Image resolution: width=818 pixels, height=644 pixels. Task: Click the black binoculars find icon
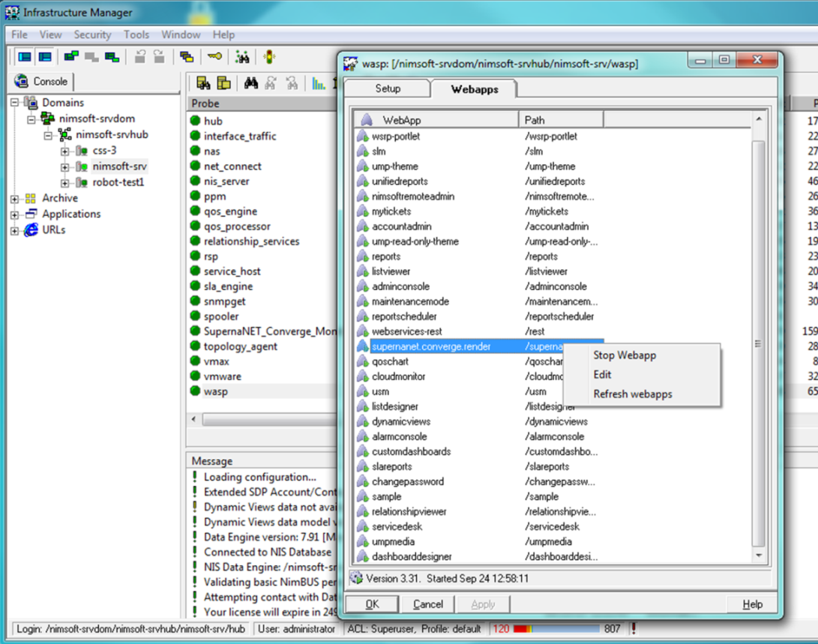[251, 83]
